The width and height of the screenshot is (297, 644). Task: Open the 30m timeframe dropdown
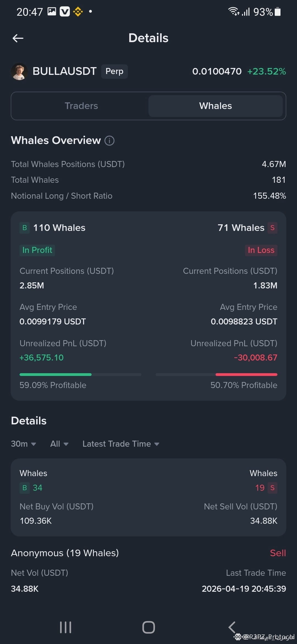click(x=24, y=444)
